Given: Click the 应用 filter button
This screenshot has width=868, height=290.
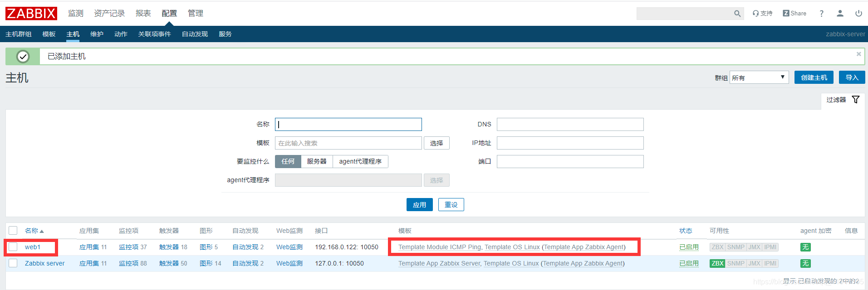Looking at the screenshot, I should 420,205.
